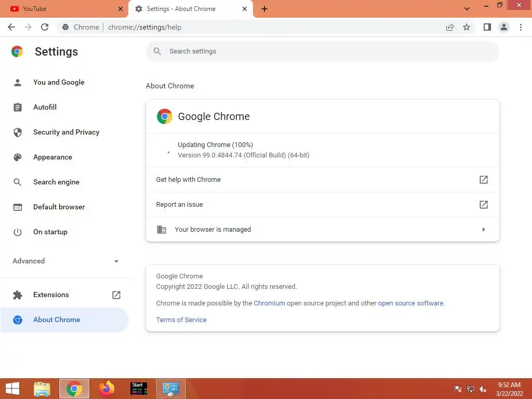Open the tab search chevron
Viewport: 532px width, 399px height.
pos(467,9)
